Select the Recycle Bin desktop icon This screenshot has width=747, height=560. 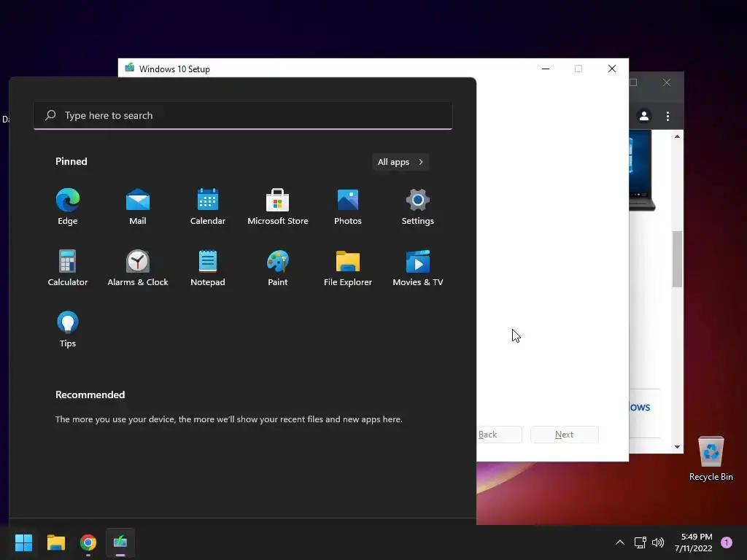pos(711,459)
